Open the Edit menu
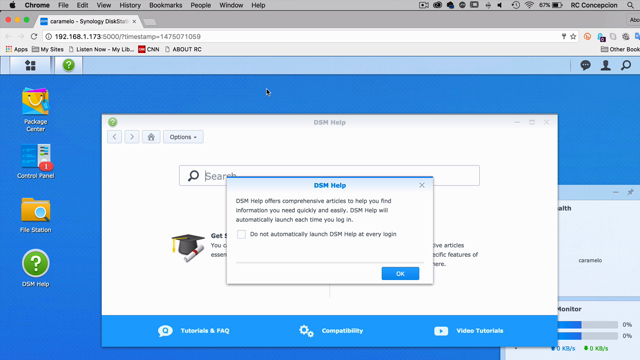This screenshot has height=360, width=640. (x=82, y=5)
